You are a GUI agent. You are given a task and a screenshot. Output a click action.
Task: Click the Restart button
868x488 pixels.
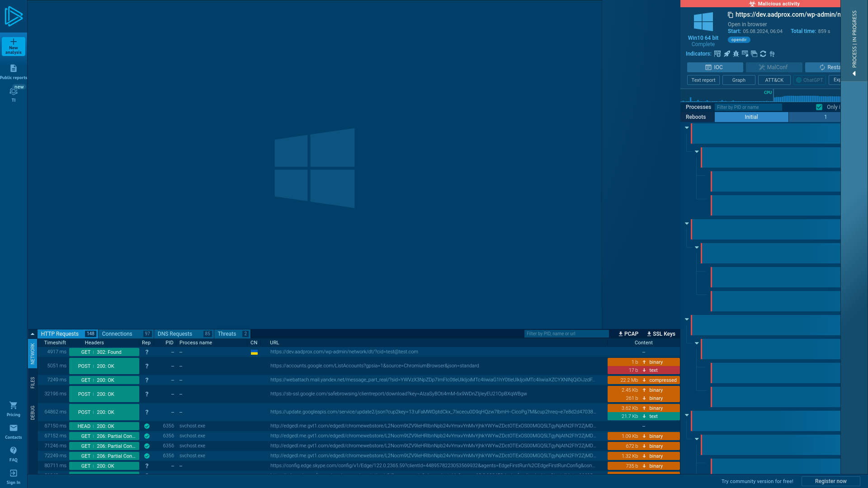[x=823, y=67]
